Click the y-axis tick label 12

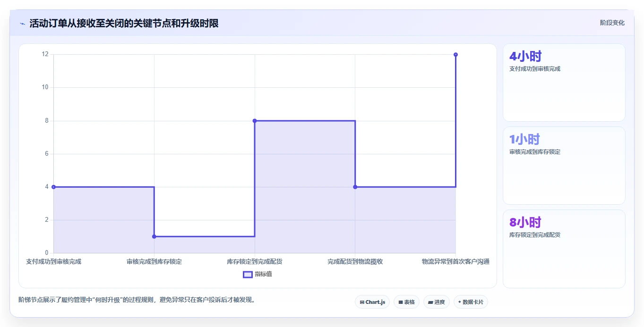coord(45,54)
